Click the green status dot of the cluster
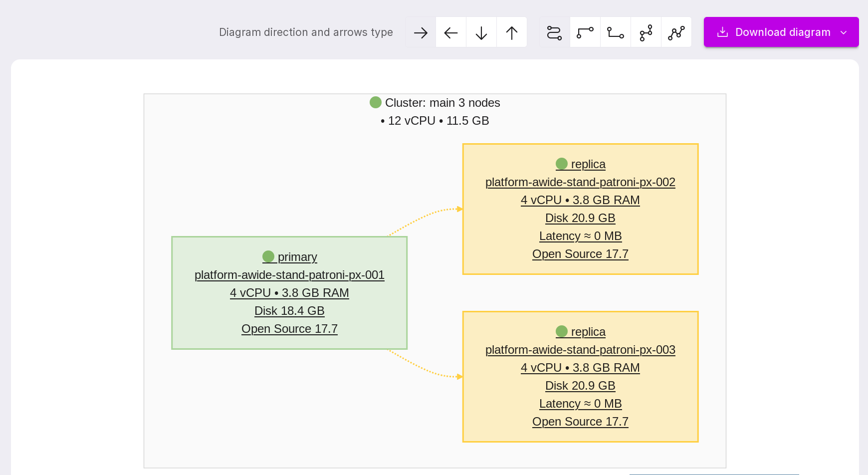This screenshot has height=475, width=868. point(376,102)
